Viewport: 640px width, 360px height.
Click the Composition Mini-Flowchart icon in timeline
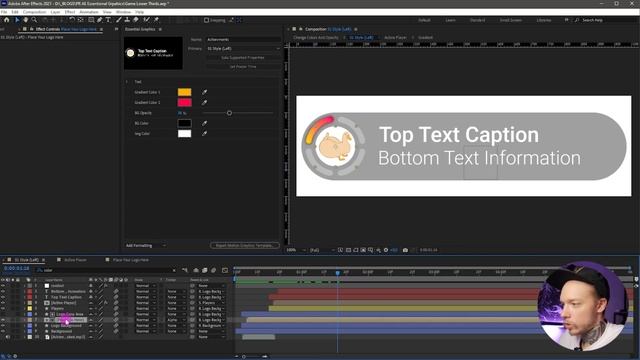tap(185, 270)
